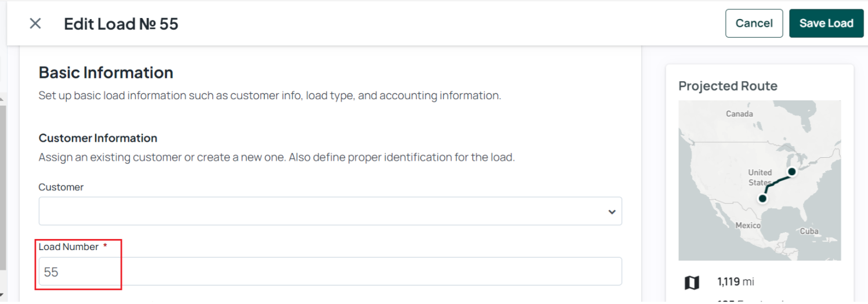Viewport: 868px width, 304px height.
Task: Select the northern route endpoint marker on map
Action: [791, 172]
